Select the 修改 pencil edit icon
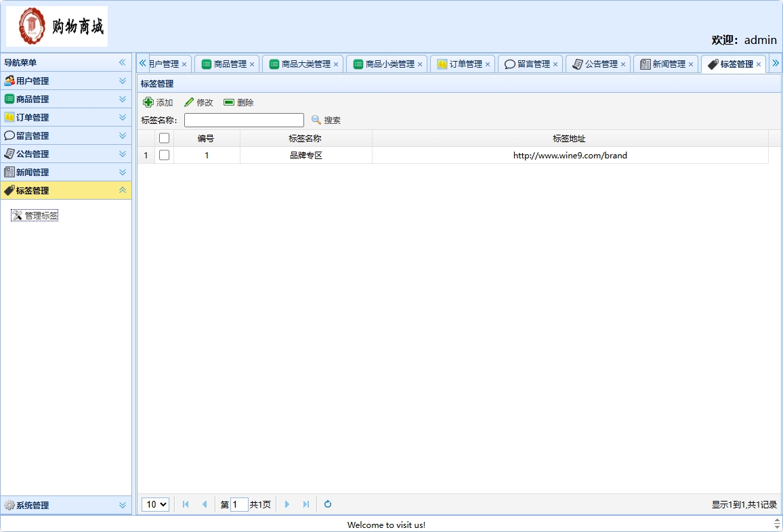 click(x=189, y=102)
